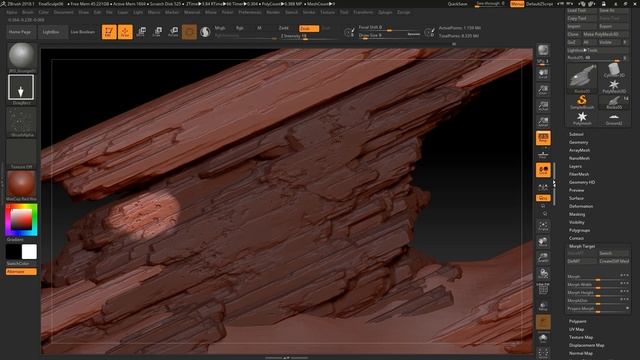Select the Rotate transform icon in top shelf
This screenshot has width=640, height=360.
tap(173, 32)
